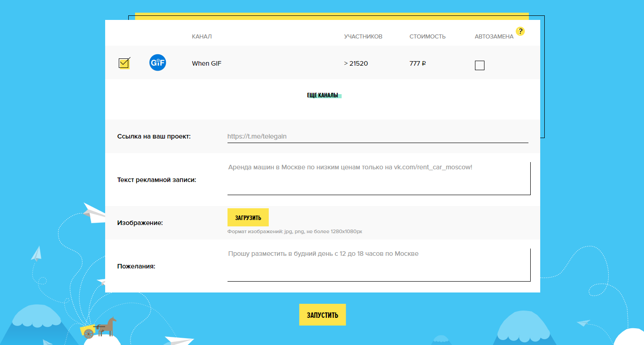Click the channel name When GIF
Screen dimensions: 644x345
(x=207, y=63)
